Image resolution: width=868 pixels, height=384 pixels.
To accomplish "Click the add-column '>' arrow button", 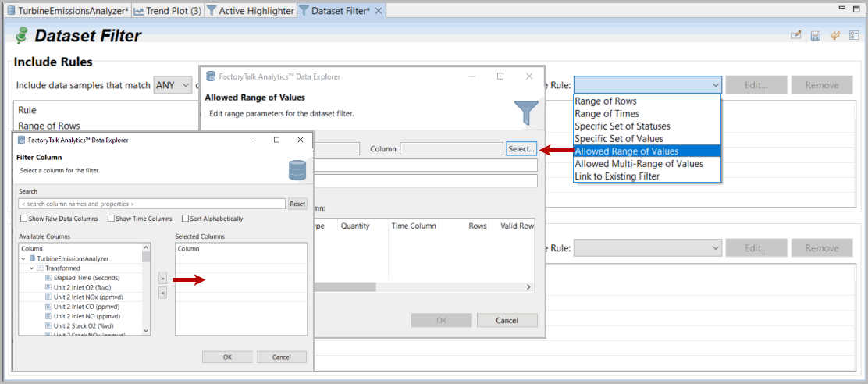I will 162,278.
